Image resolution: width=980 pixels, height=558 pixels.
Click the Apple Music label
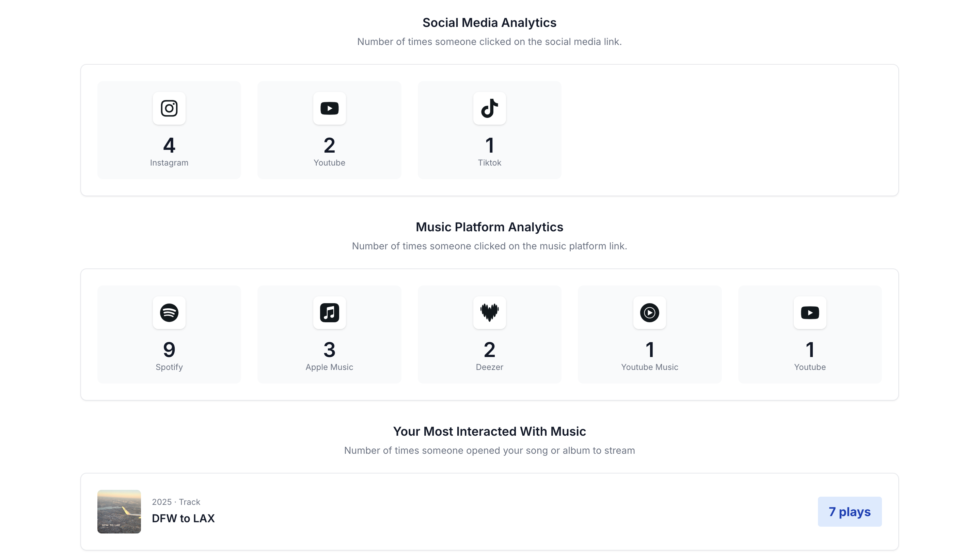click(x=329, y=367)
